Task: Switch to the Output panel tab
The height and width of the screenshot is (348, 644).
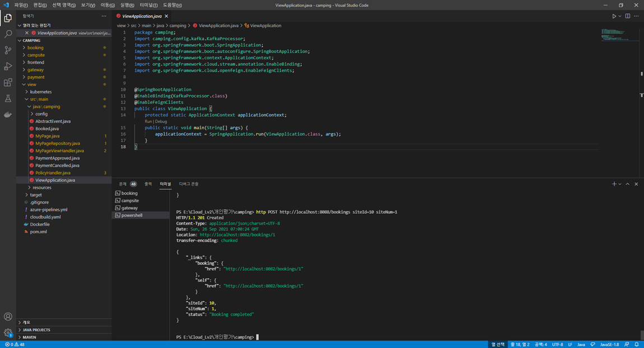Action: 148,184
